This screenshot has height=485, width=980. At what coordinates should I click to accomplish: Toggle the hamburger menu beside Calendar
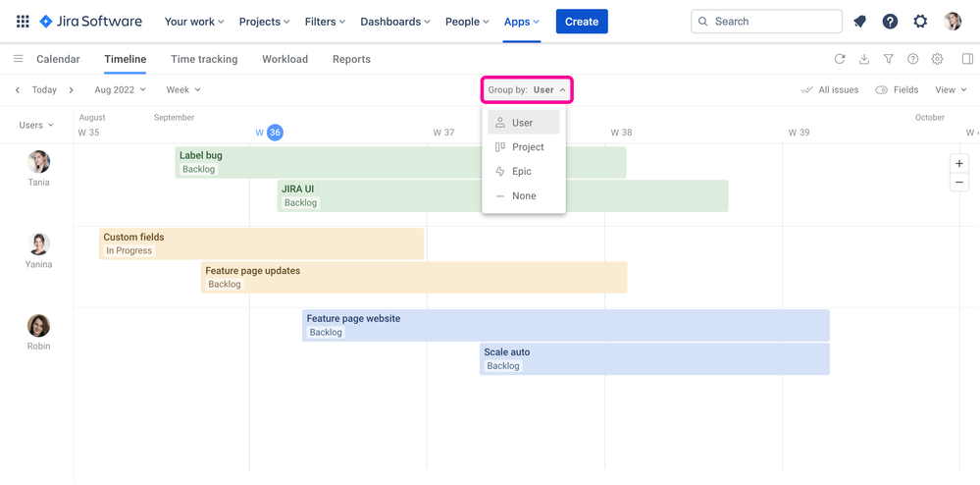[18, 59]
